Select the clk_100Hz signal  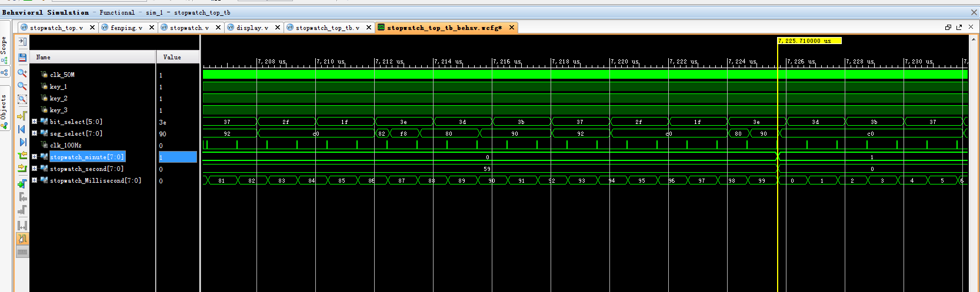coord(66,145)
